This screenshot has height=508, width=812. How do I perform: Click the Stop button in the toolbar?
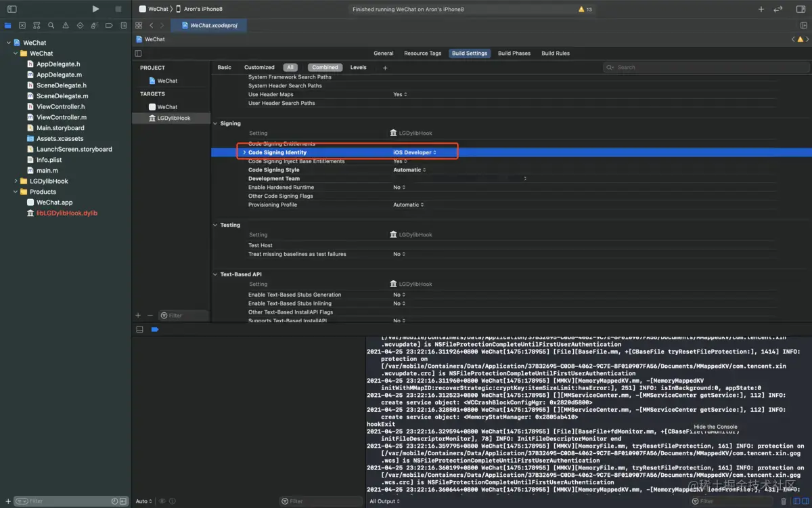tap(118, 9)
